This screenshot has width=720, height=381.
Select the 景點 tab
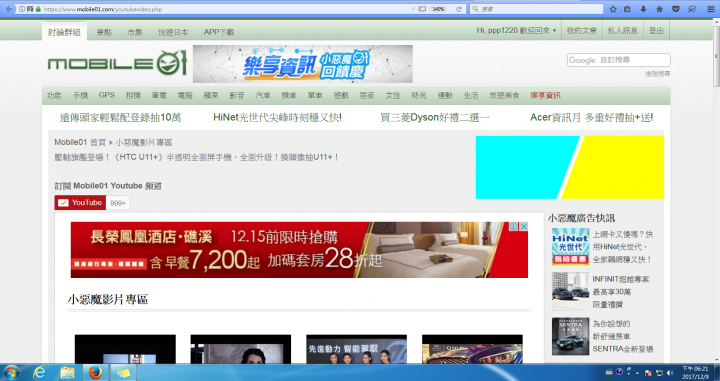[104, 32]
